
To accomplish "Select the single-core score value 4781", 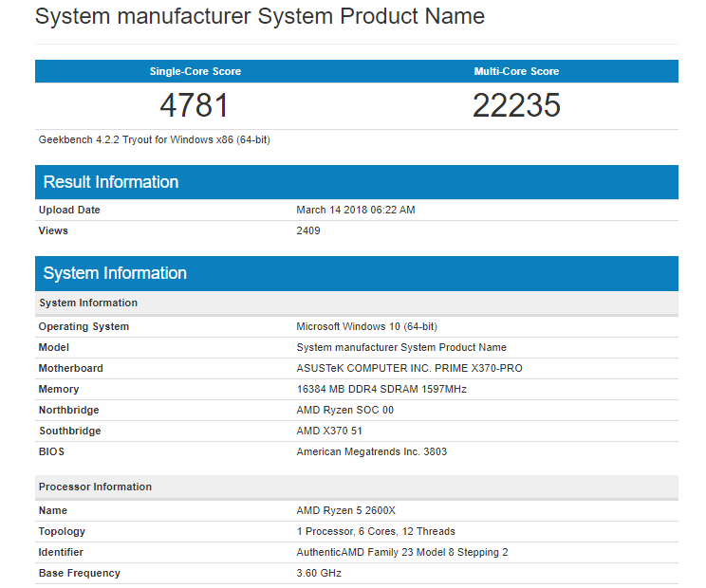I will pyautogui.click(x=195, y=104).
